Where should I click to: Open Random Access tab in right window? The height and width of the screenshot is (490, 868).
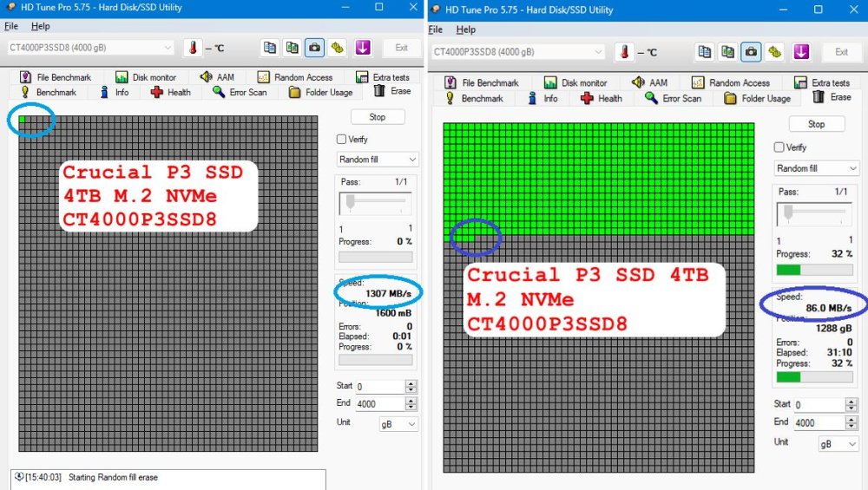click(731, 82)
